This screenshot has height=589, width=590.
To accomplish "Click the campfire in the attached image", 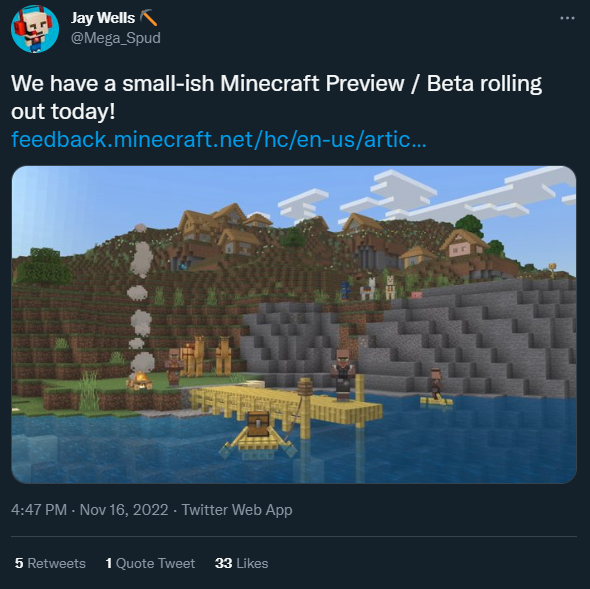I will tap(140, 380).
